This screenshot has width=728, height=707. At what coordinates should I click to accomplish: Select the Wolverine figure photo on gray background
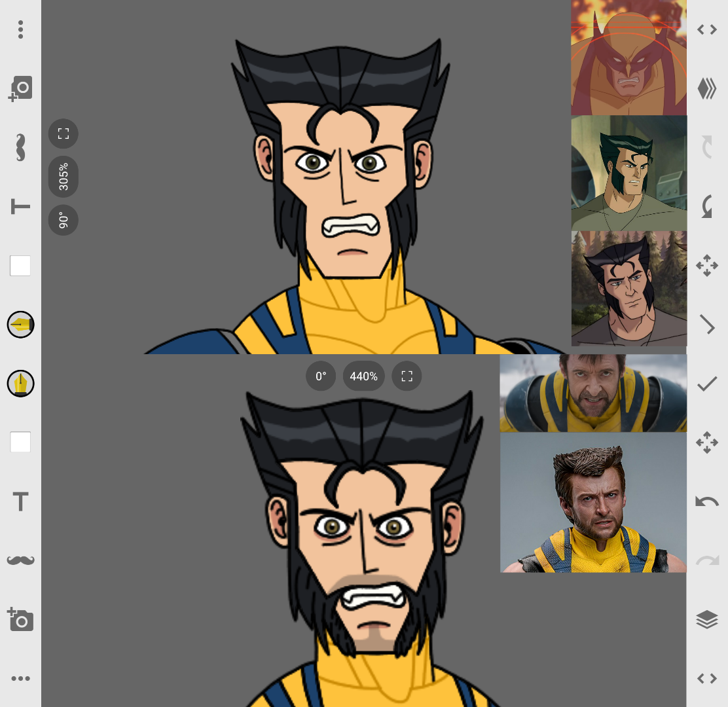[x=593, y=502]
